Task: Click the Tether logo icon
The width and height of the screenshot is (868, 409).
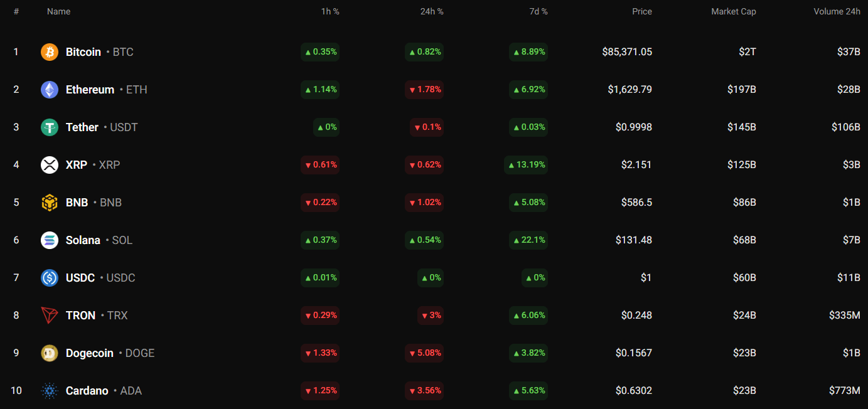Action: (x=50, y=127)
